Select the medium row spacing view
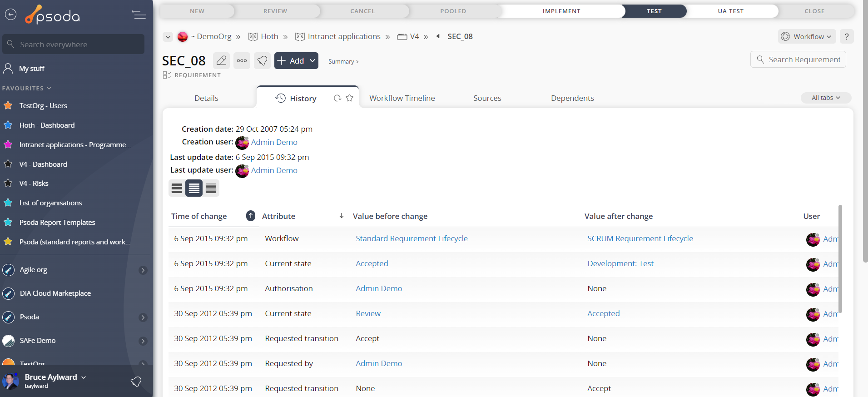Viewport: 868px width, 397px height. pyautogui.click(x=194, y=188)
